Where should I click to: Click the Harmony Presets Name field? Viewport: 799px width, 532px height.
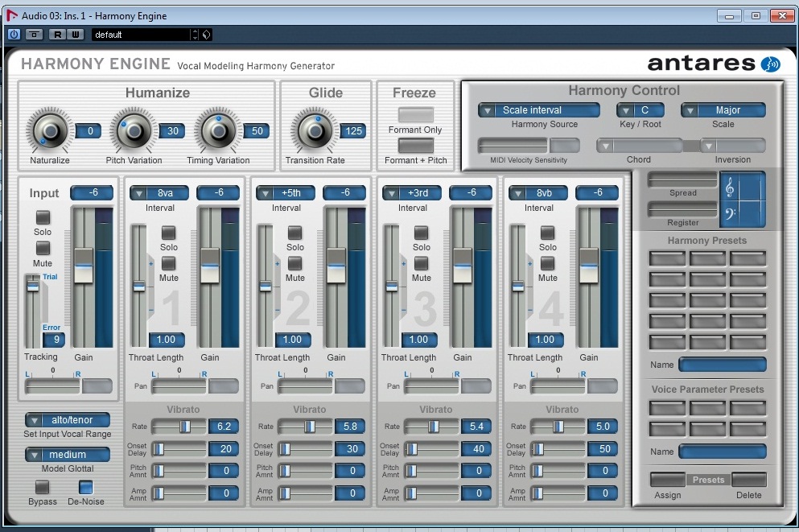[x=723, y=365]
